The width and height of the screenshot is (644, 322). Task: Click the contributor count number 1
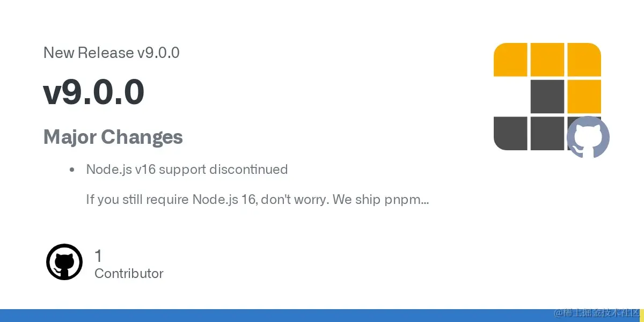click(98, 256)
